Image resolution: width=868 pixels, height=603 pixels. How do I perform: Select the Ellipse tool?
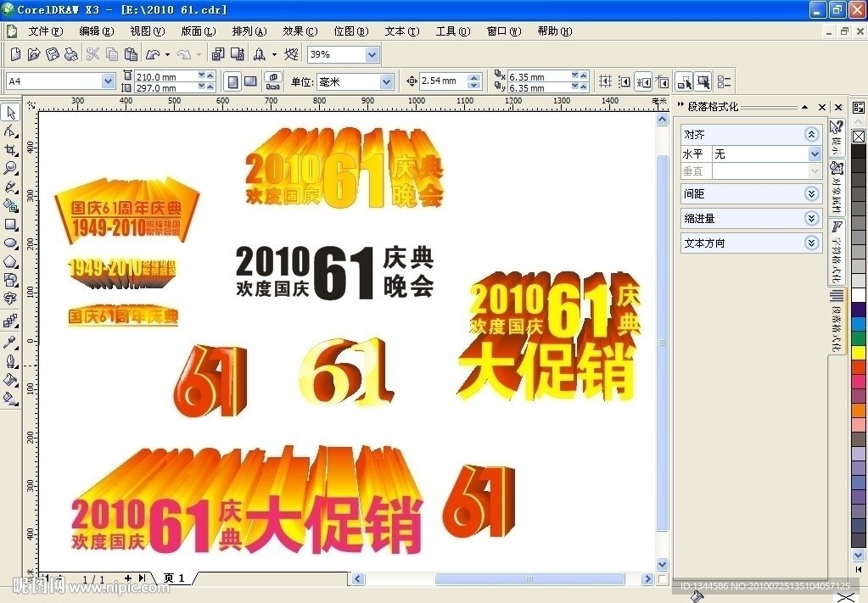click(x=11, y=243)
